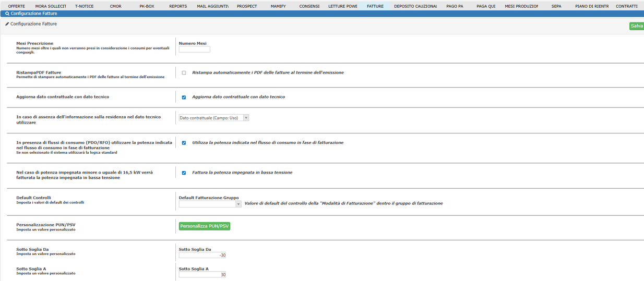Viewport: 644px width, 281px height.
Task: Toggle Fattura la potenza impegnata in bassa tensione
Action: point(184,173)
